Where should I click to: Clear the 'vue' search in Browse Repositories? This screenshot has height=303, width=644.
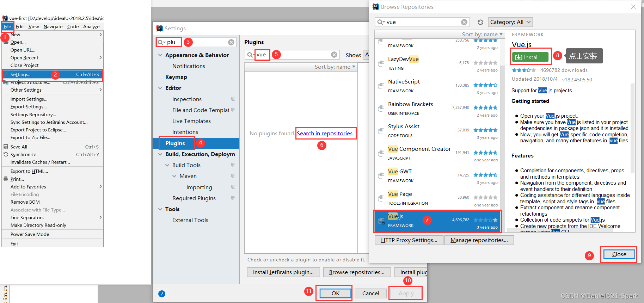point(464,22)
